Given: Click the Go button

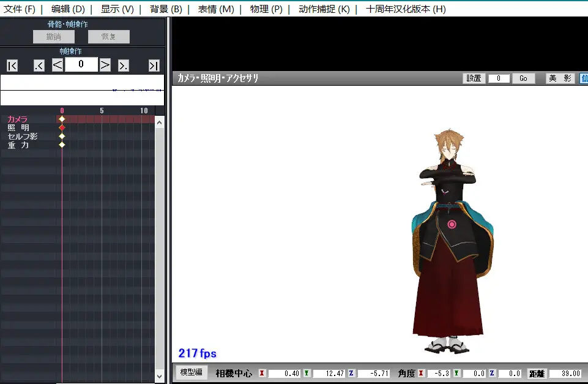Looking at the screenshot, I should (524, 78).
